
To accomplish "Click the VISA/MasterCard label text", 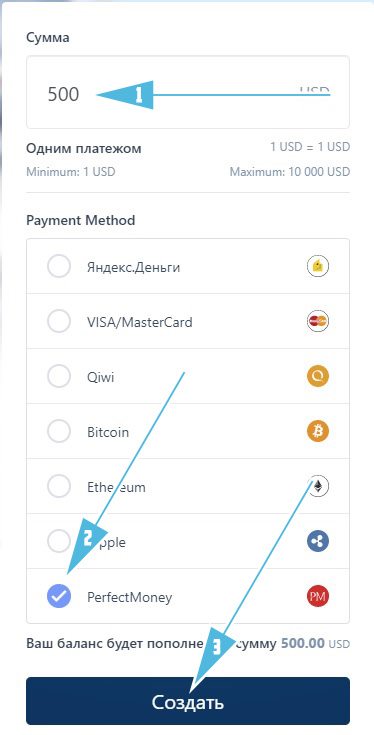I will 140,322.
